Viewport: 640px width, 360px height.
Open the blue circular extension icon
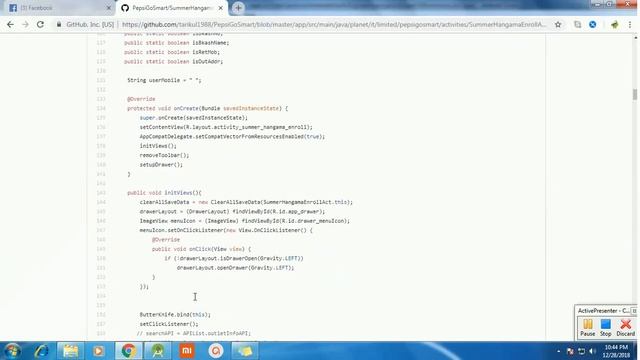[x=593, y=24]
